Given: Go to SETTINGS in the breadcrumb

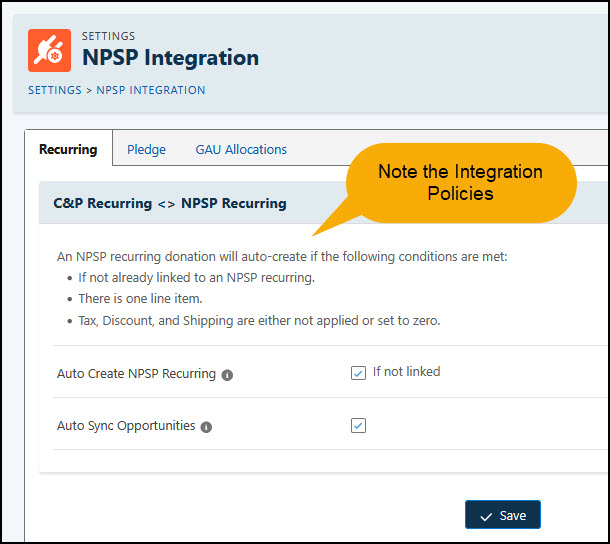Looking at the screenshot, I should tap(55, 90).
